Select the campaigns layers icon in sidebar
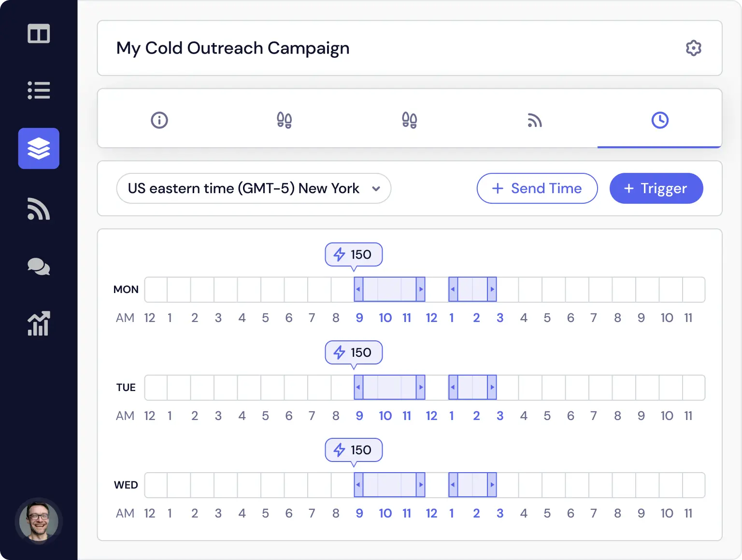Image resolution: width=742 pixels, height=560 pixels. tap(39, 148)
